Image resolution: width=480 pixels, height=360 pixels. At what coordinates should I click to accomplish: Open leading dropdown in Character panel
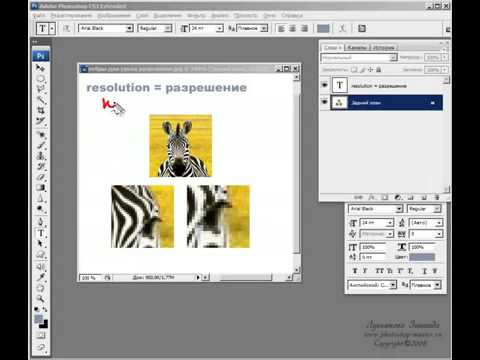[439, 222]
